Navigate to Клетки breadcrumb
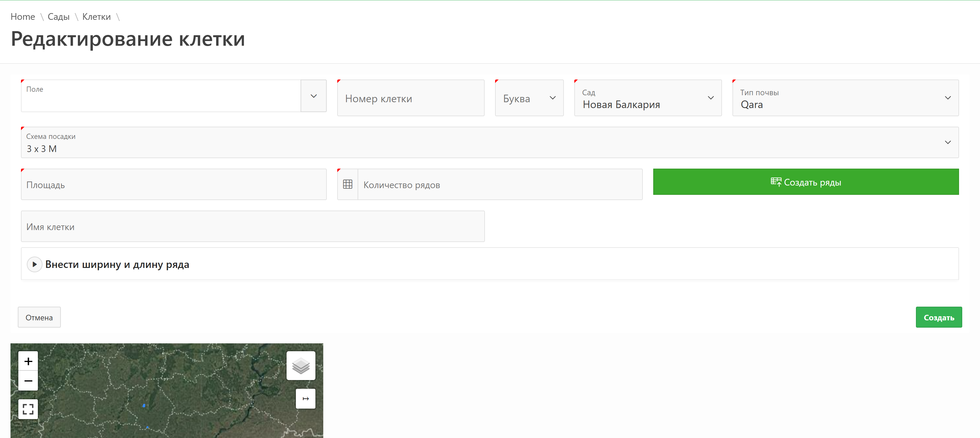The image size is (980, 438). click(x=96, y=17)
